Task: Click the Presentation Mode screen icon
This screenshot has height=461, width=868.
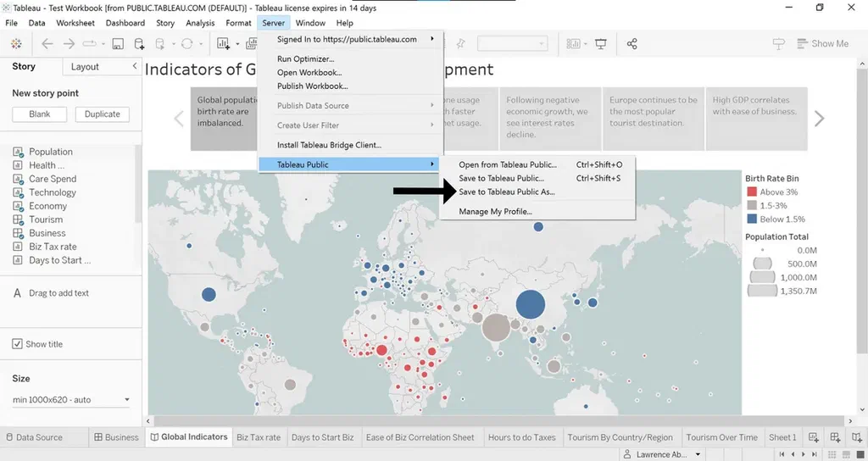Action: coord(601,44)
